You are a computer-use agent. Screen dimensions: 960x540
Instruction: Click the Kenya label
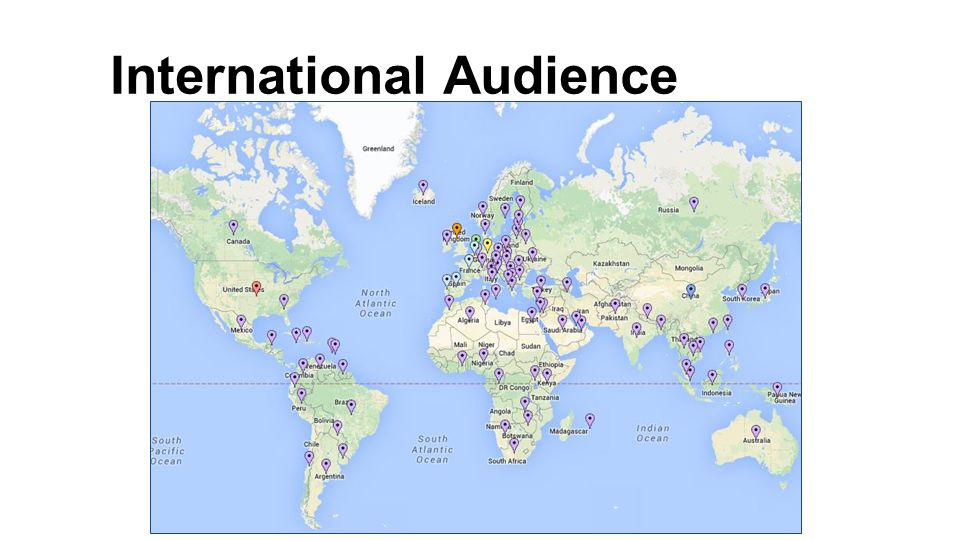point(546,383)
